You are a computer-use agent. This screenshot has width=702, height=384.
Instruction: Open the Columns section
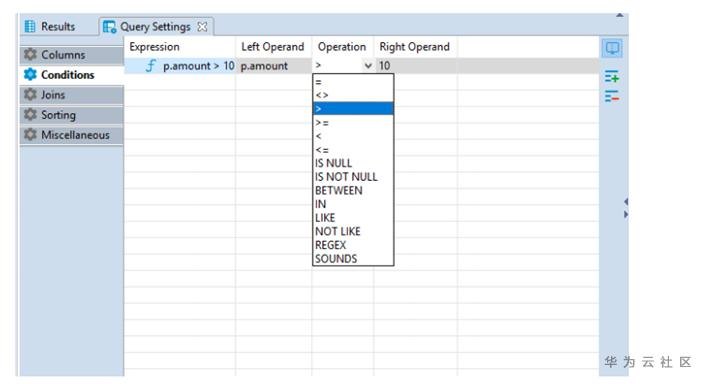tap(72, 55)
